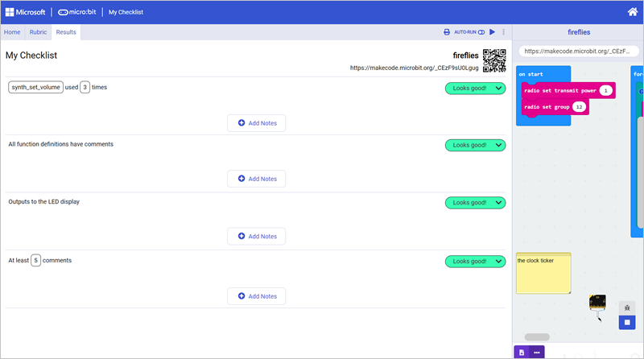644x359 pixels.
Task: Click All function definitions have comments text
Action: 61,144
